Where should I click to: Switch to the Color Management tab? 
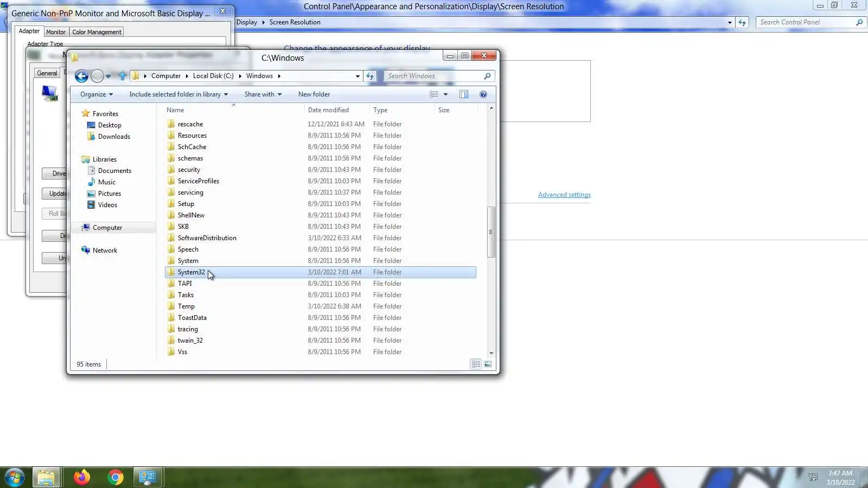[x=97, y=32]
